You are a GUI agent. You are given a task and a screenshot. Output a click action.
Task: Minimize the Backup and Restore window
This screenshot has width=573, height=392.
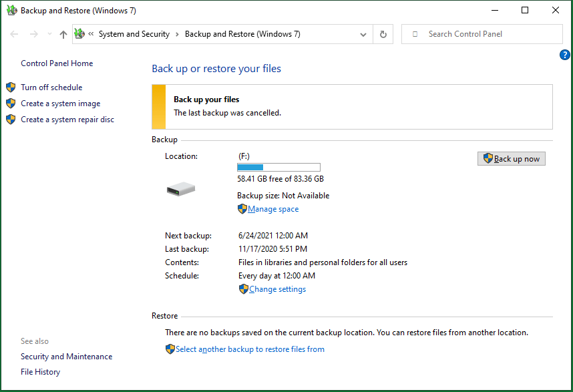point(495,10)
